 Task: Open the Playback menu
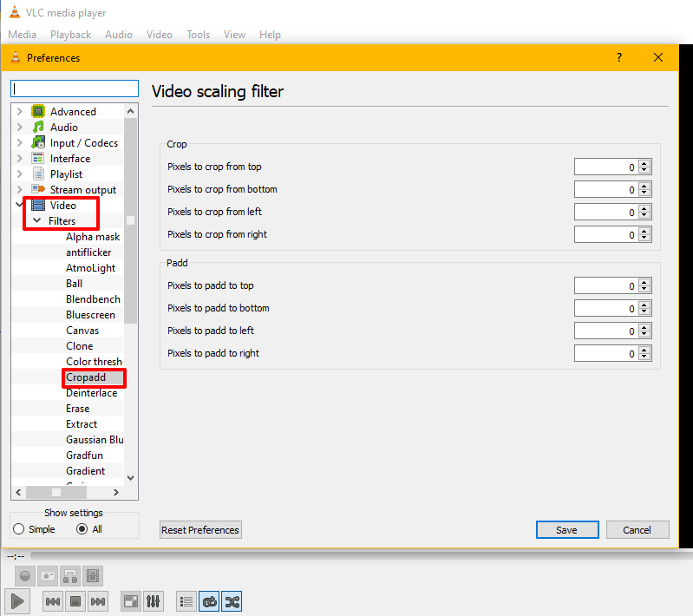click(x=71, y=35)
